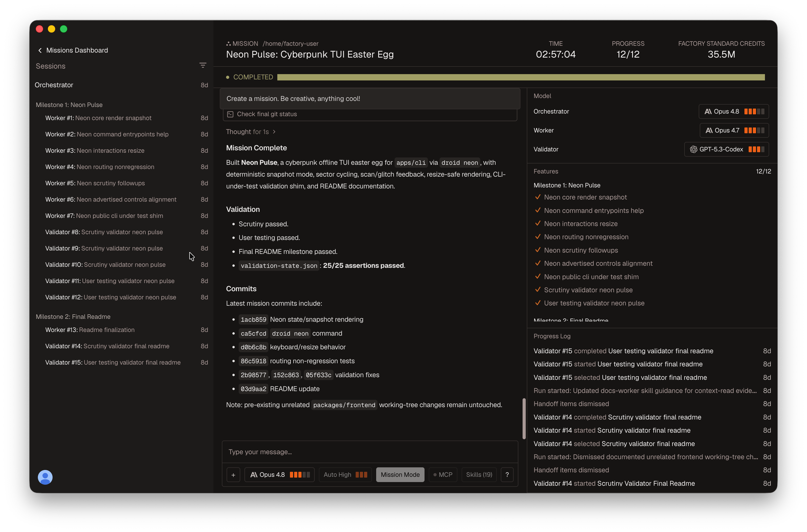Click the commit hash 1acb859
807x532 pixels.
tap(253, 320)
